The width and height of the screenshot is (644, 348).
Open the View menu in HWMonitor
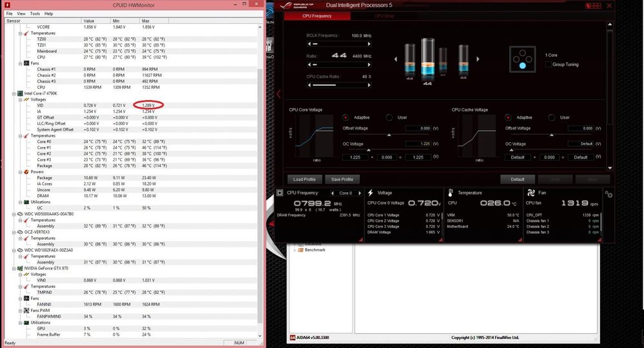(21, 14)
